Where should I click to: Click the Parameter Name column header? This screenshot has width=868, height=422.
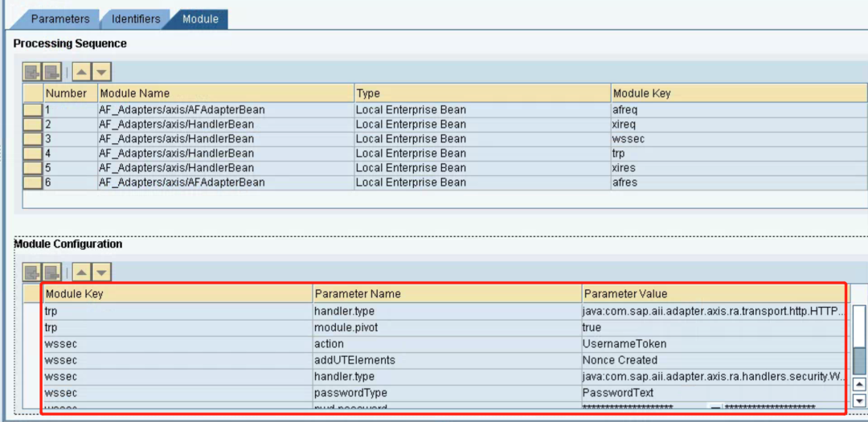(447, 293)
